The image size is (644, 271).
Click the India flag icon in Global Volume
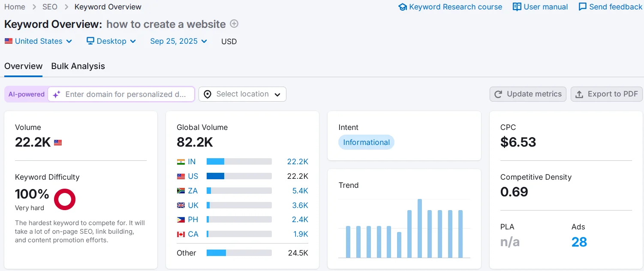[x=181, y=162]
